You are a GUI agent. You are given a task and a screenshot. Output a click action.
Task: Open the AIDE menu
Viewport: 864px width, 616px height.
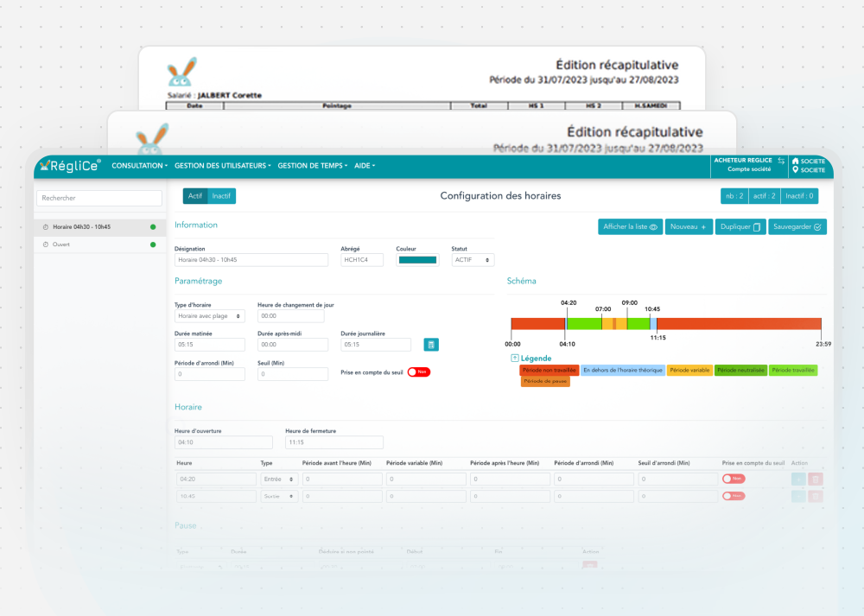pos(365,165)
